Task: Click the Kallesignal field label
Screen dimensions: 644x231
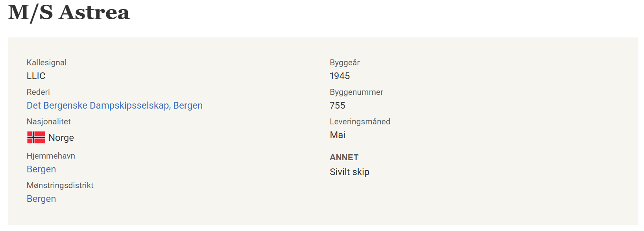Action: [x=46, y=63]
